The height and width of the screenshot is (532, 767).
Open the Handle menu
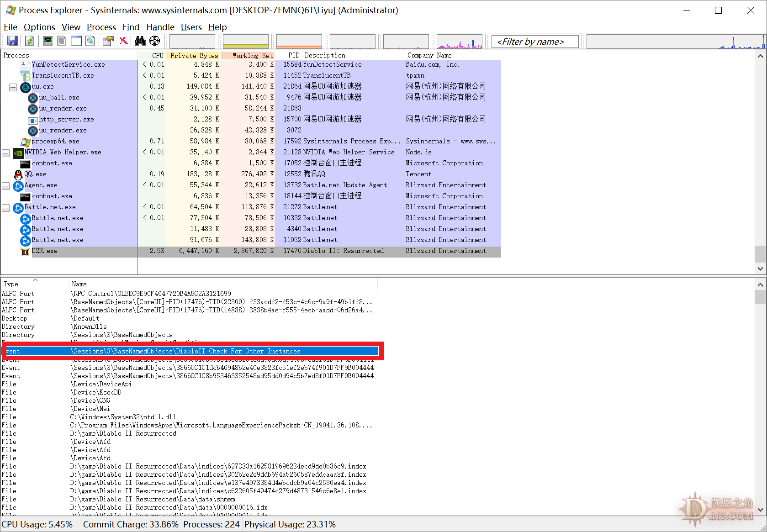click(x=160, y=27)
